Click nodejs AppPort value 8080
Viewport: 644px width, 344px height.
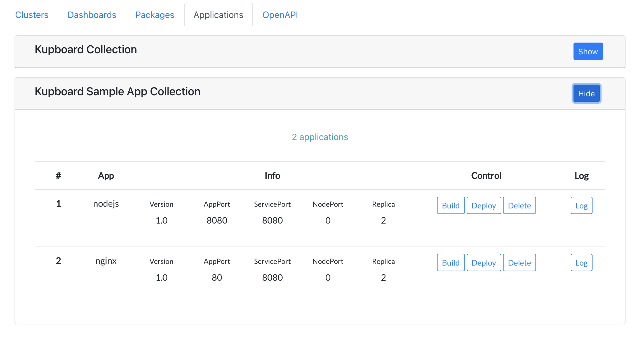pyautogui.click(x=217, y=220)
